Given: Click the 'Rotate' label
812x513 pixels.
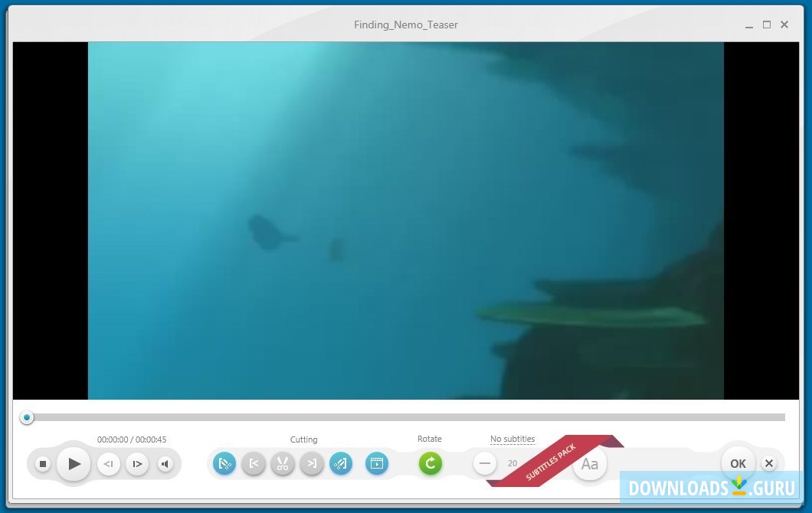Looking at the screenshot, I should coord(429,439).
